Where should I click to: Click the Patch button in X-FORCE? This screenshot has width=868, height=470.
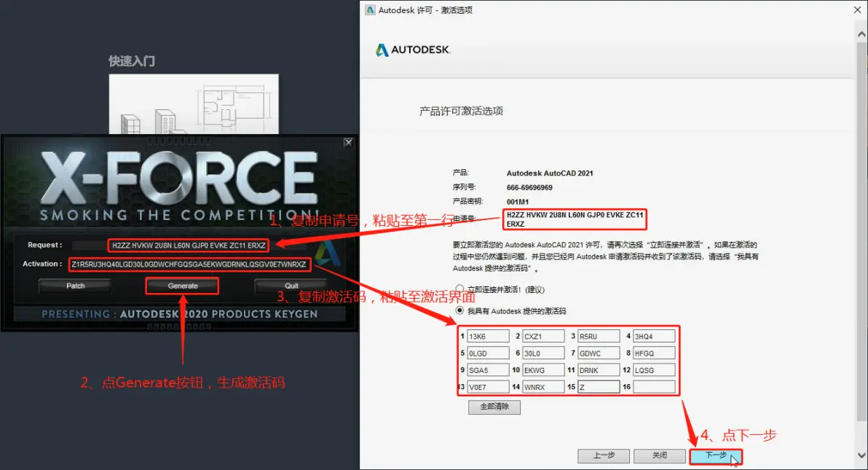point(75,286)
